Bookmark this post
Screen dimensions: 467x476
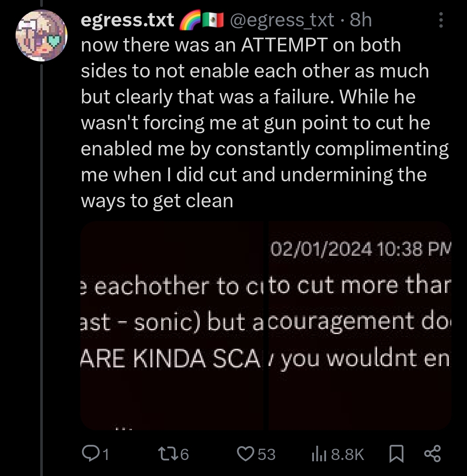[x=396, y=453]
